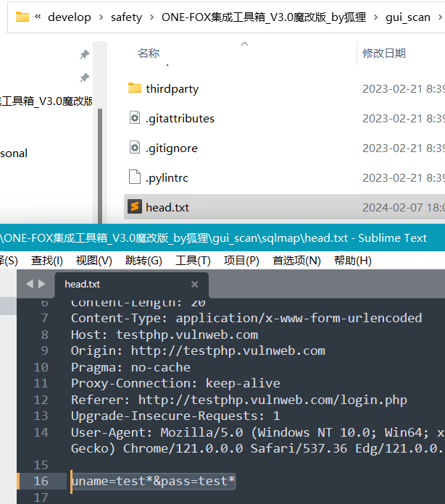The width and height of the screenshot is (445, 504).
Task: Select the 'sonal' item in navigation pane
Action: coord(14,154)
